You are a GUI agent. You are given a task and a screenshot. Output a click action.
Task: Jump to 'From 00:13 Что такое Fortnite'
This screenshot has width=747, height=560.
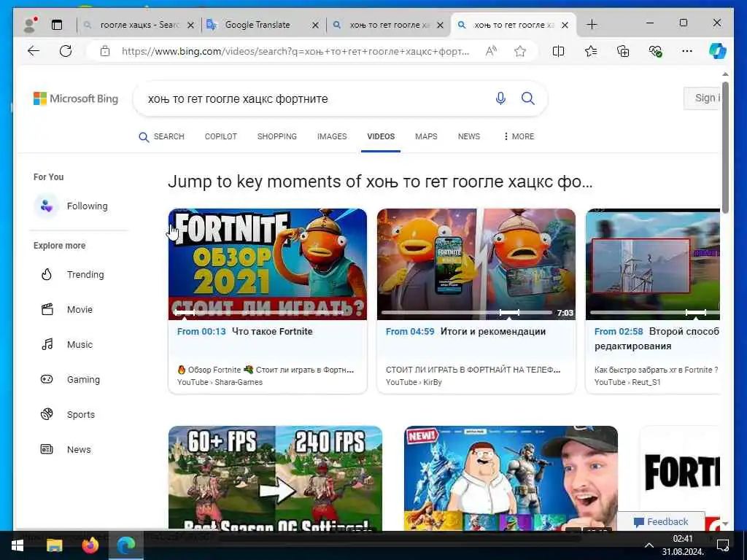tap(245, 332)
